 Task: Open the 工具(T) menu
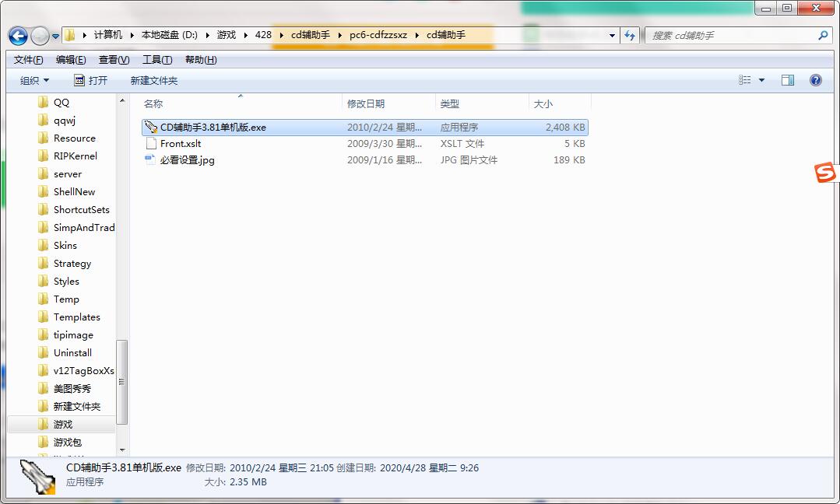click(x=157, y=60)
